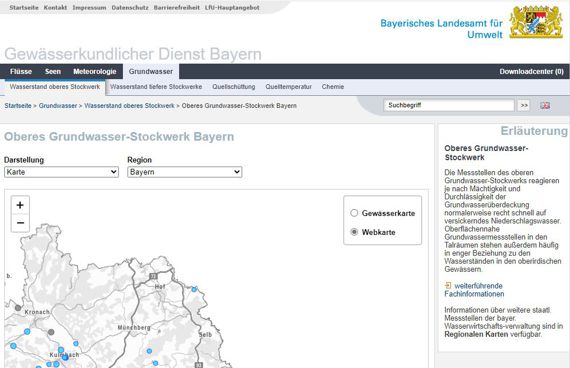The height and width of the screenshot is (368, 570).
Task: Follow the Regionalen Karten link
Action: (x=476, y=334)
